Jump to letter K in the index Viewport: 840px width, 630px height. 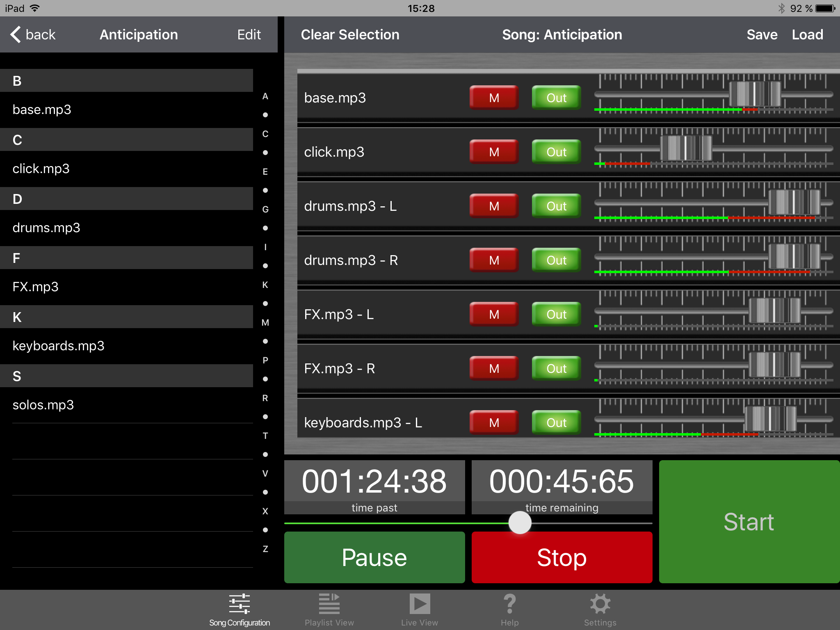[265, 285]
